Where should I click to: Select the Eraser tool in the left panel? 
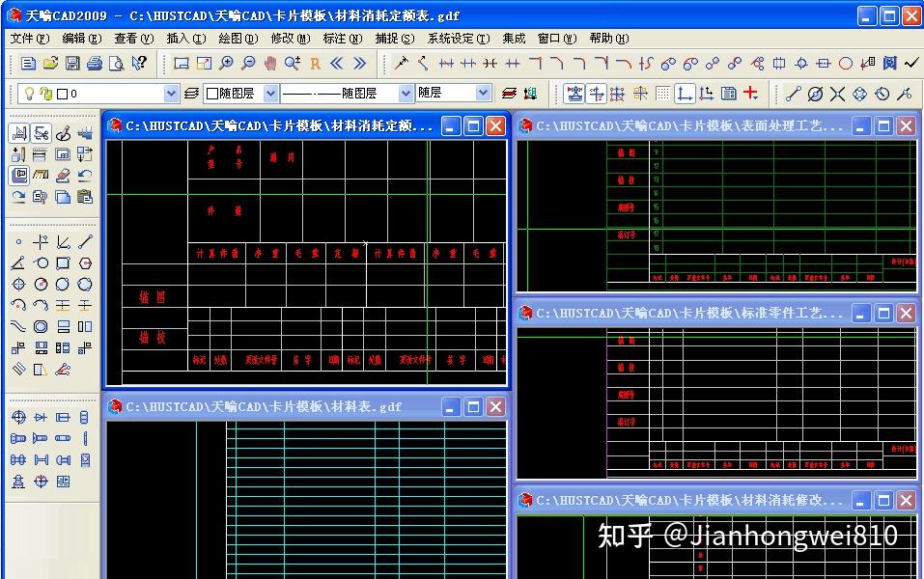pyautogui.click(x=64, y=175)
